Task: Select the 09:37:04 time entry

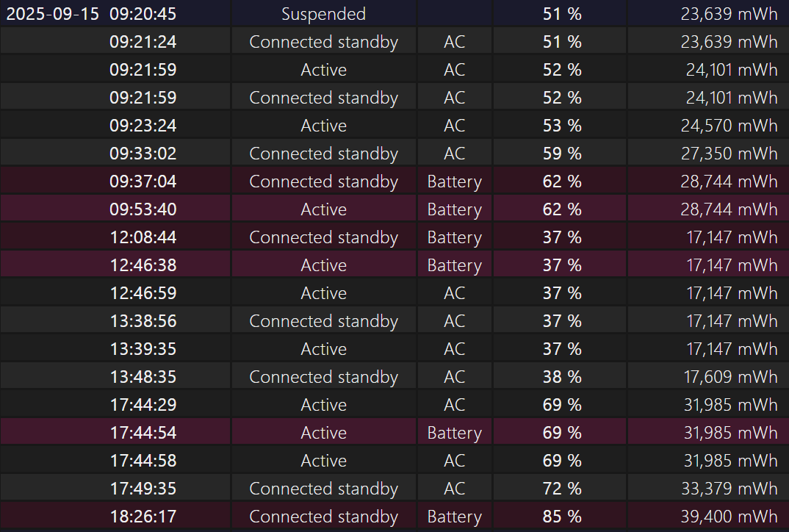Action: [143, 181]
